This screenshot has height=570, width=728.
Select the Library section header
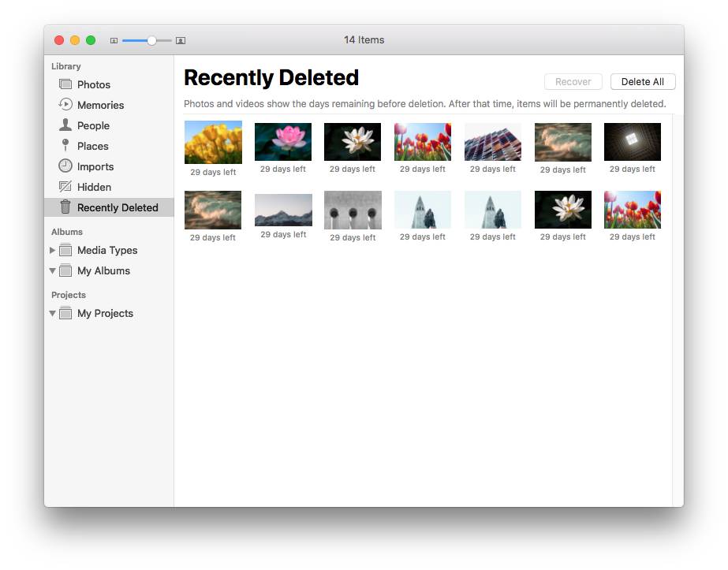click(65, 66)
